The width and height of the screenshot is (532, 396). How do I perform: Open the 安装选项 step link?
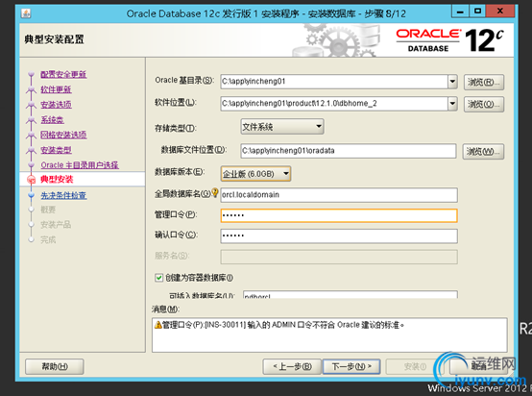click(56, 105)
